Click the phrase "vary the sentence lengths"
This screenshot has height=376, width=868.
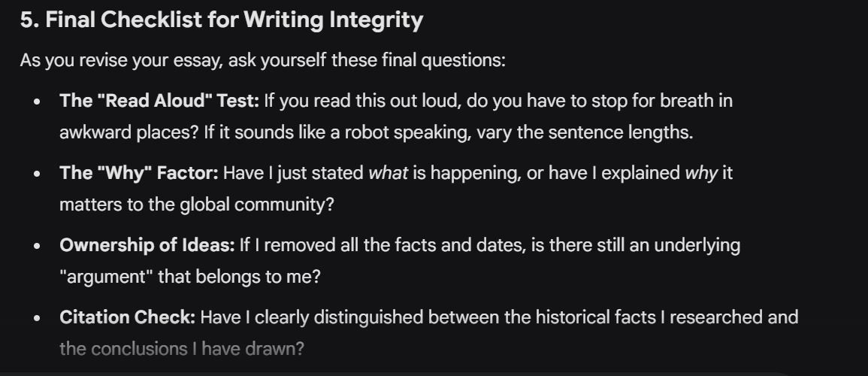(609, 132)
